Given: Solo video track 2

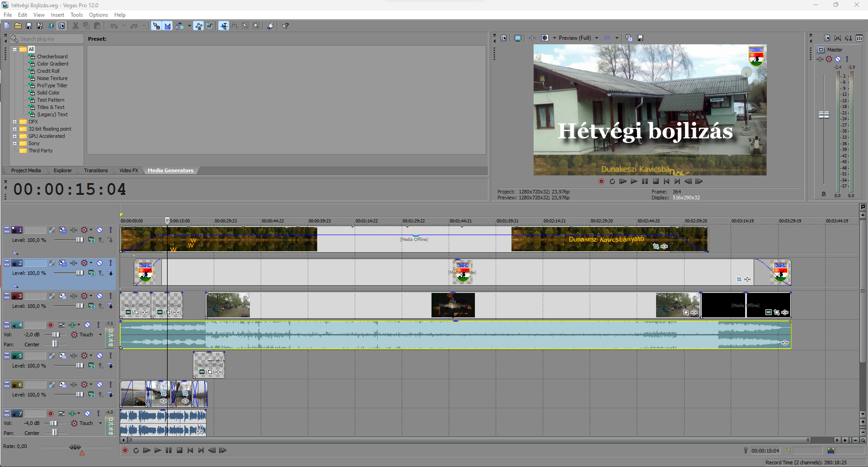Looking at the screenshot, I should 110,263.
